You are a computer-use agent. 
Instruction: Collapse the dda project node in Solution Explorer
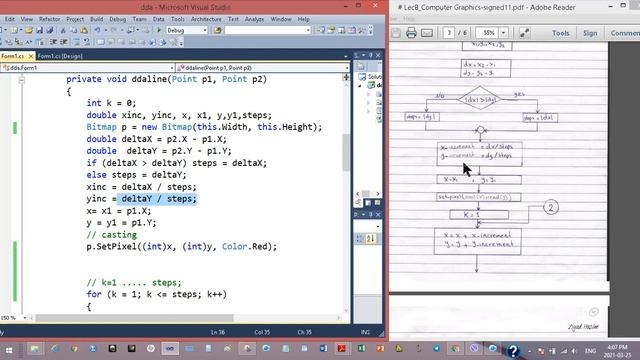click(x=360, y=86)
